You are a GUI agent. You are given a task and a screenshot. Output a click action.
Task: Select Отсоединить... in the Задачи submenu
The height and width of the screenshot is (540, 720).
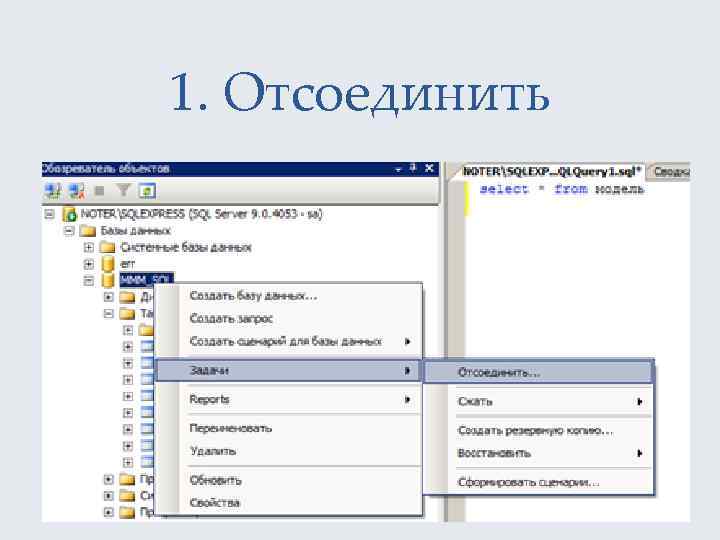[x=538, y=372]
